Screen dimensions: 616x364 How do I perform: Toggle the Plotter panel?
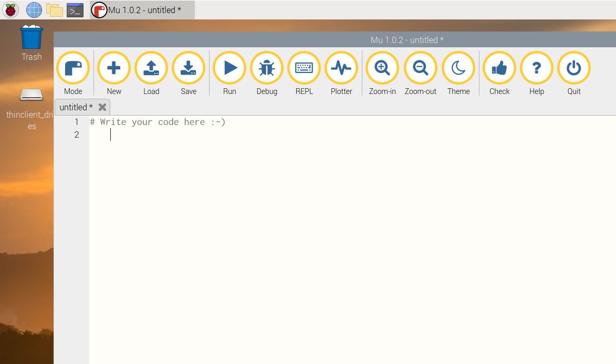tap(341, 68)
